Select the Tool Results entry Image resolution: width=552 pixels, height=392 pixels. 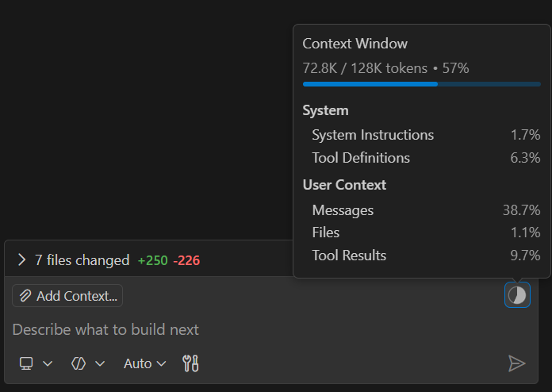(349, 256)
